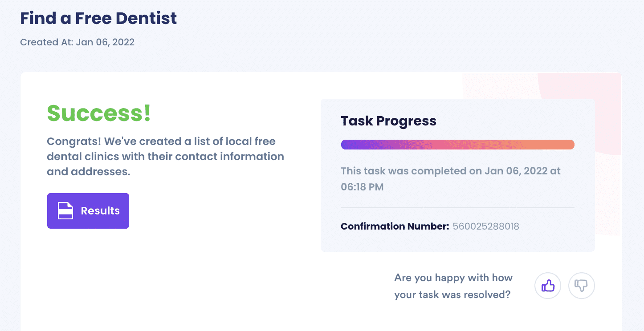This screenshot has width=644, height=331.
Task: Click the thumbs down feedback icon
Action: (x=582, y=286)
